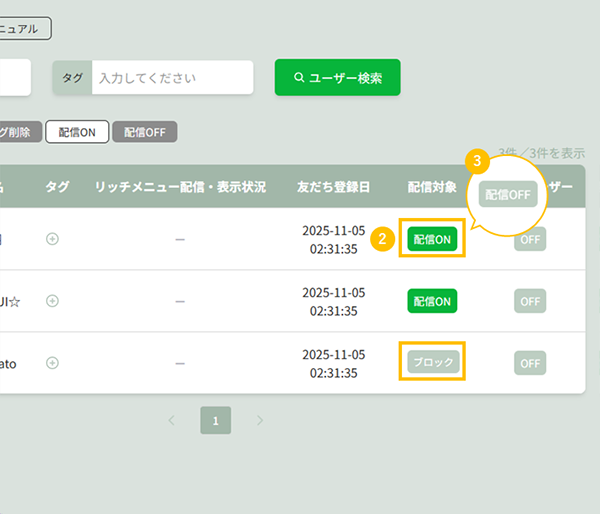
Task: Toggle the 配信ON badge in UI☆ row
Action: pyautogui.click(x=432, y=301)
